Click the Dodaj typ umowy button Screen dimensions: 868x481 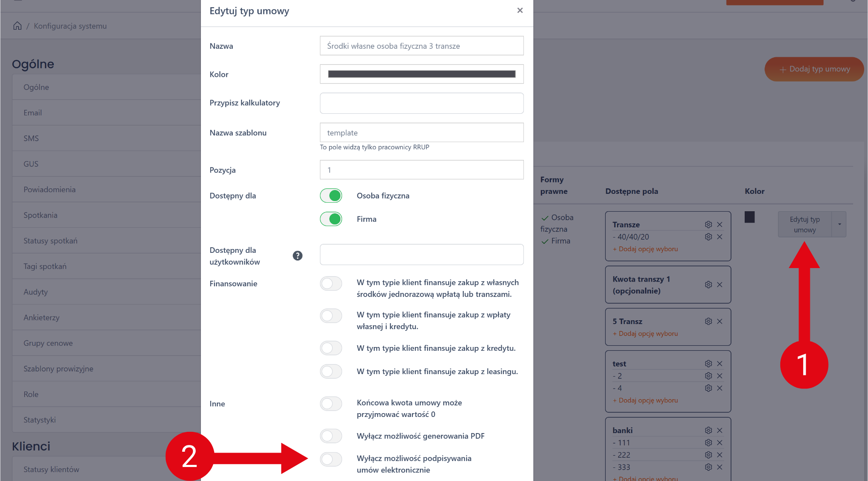pos(814,69)
